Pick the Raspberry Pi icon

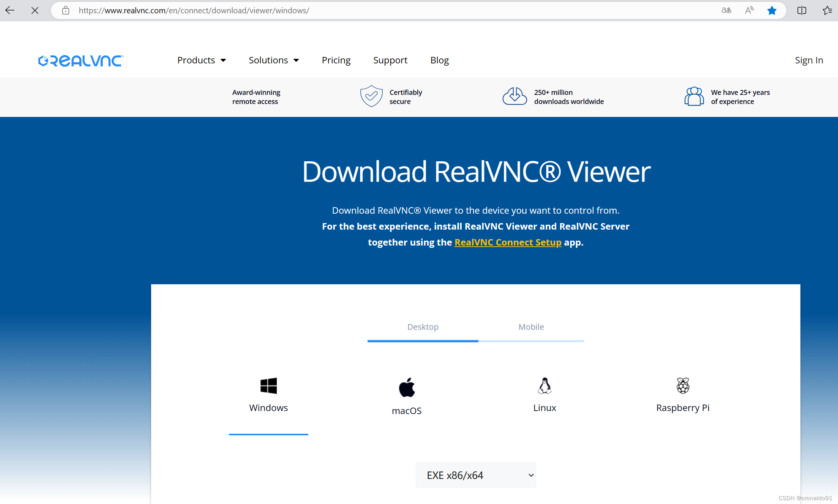(683, 386)
